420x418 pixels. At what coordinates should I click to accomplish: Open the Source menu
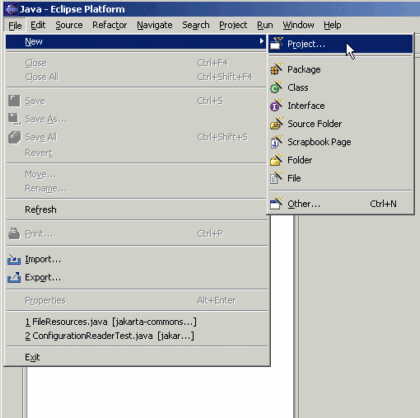click(x=69, y=25)
